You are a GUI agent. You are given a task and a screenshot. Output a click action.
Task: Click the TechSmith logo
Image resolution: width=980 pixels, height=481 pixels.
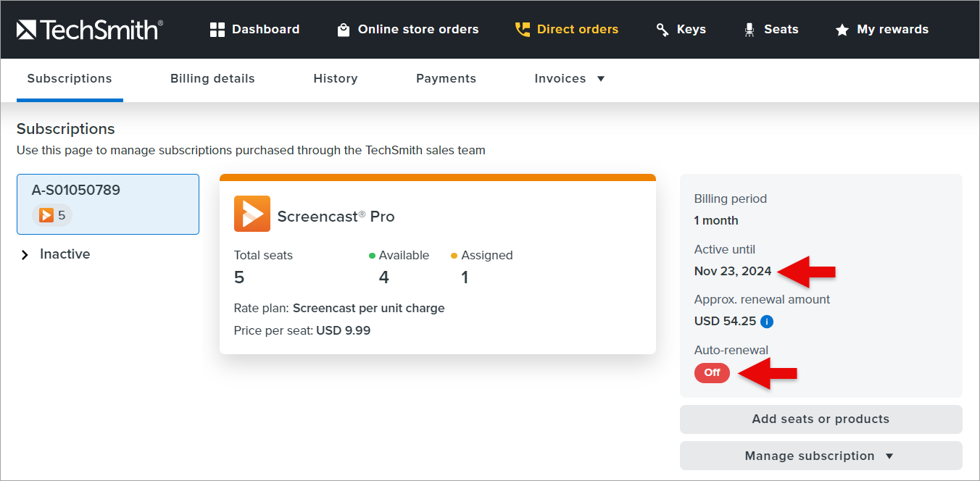(90, 30)
